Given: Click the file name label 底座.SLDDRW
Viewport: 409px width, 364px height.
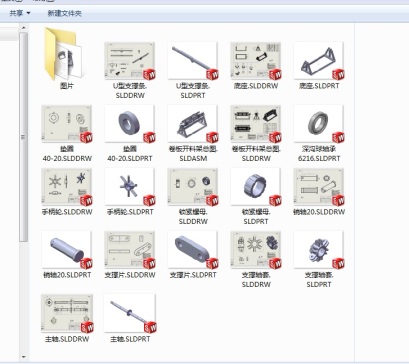Looking at the screenshot, I should [x=256, y=86].
